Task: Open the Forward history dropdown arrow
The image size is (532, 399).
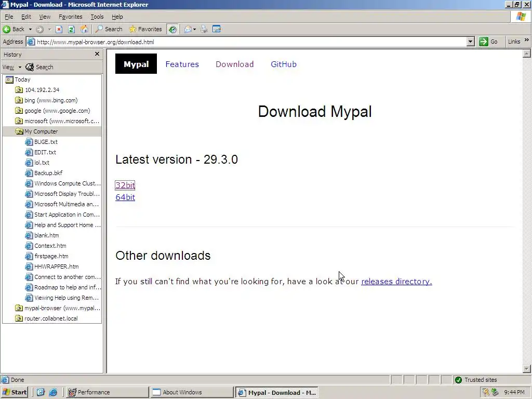Action: [x=49, y=29]
